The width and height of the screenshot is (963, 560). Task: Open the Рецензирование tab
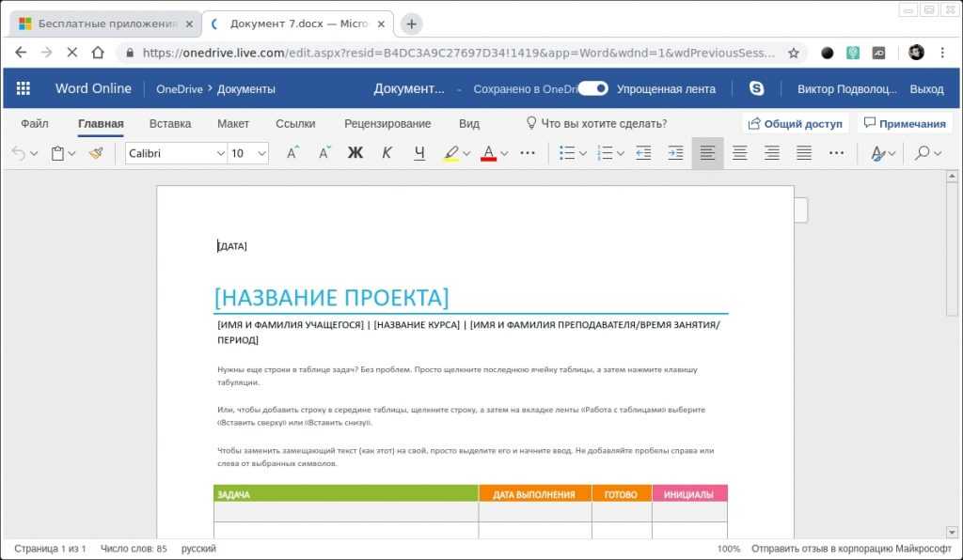pos(387,123)
